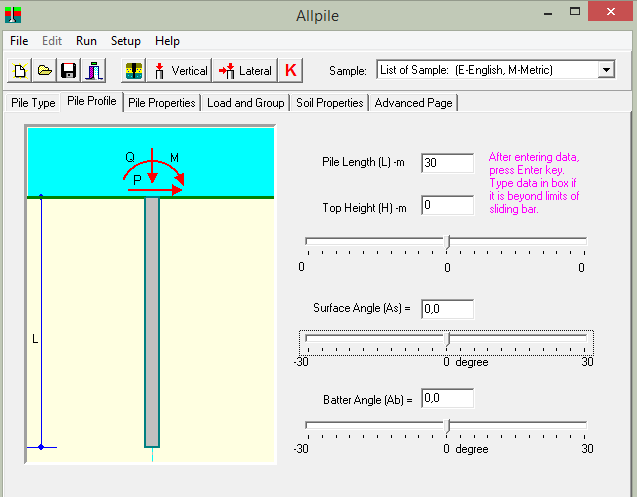
Task: Expand the Sample list dropdown arrow
Action: [606, 70]
